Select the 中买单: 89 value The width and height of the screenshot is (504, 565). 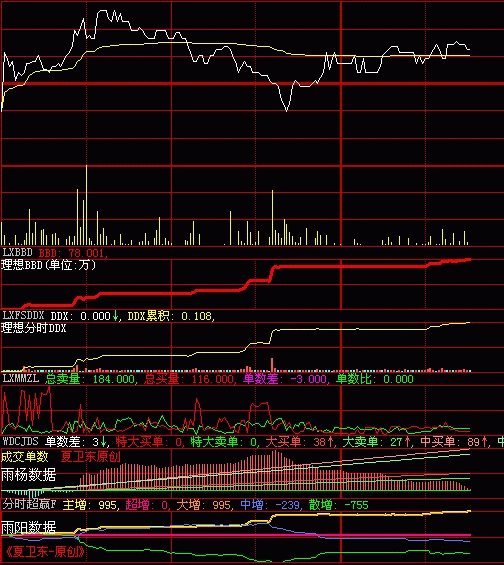(x=455, y=441)
